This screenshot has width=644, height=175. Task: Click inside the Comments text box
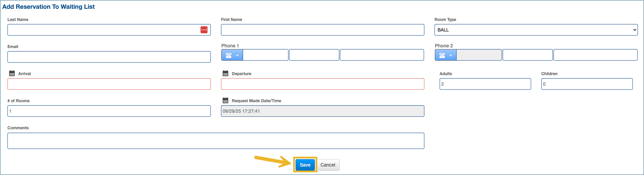tap(216, 141)
